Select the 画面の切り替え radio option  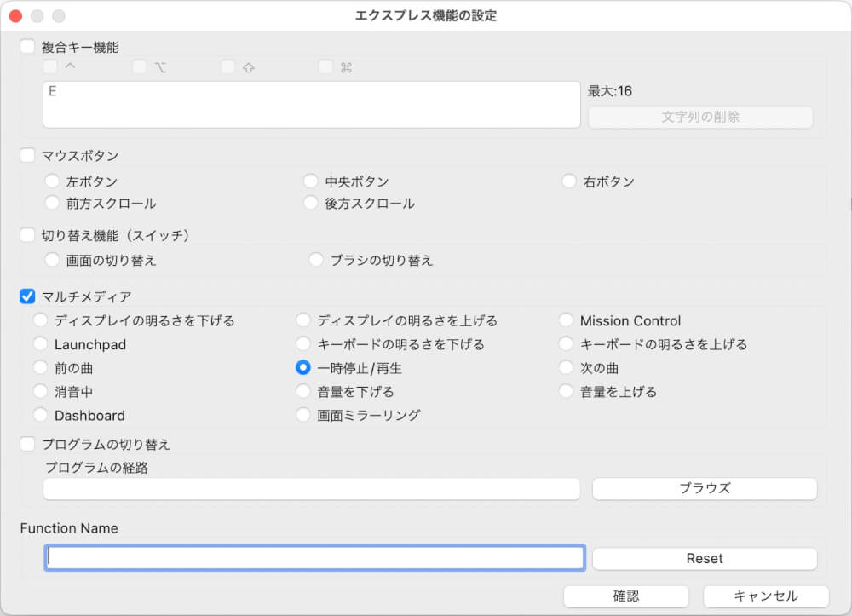pos(52,260)
